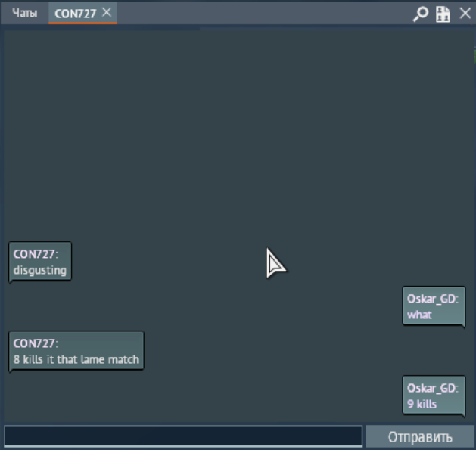Click the squad members icon in header
Screen dimensions: 476x450
pos(443,14)
